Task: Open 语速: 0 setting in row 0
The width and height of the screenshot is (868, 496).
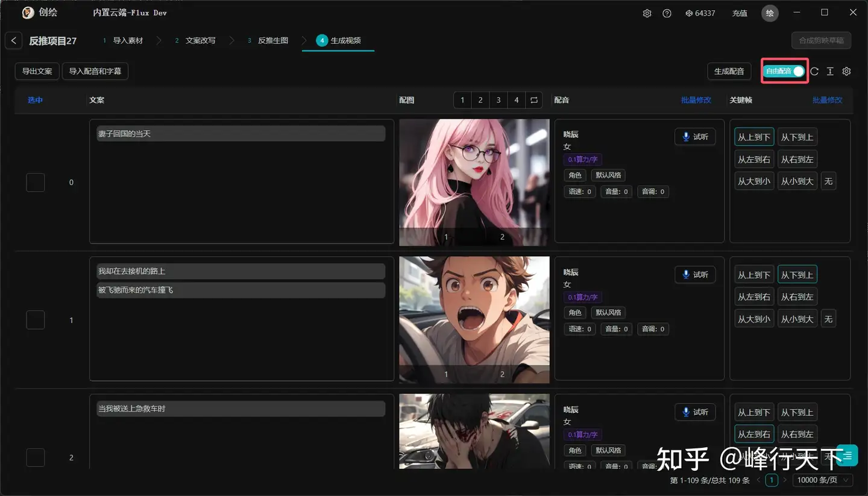Action: (580, 192)
